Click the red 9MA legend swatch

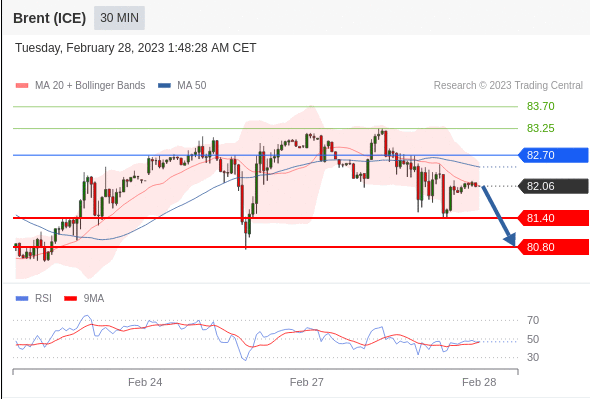(70, 298)
